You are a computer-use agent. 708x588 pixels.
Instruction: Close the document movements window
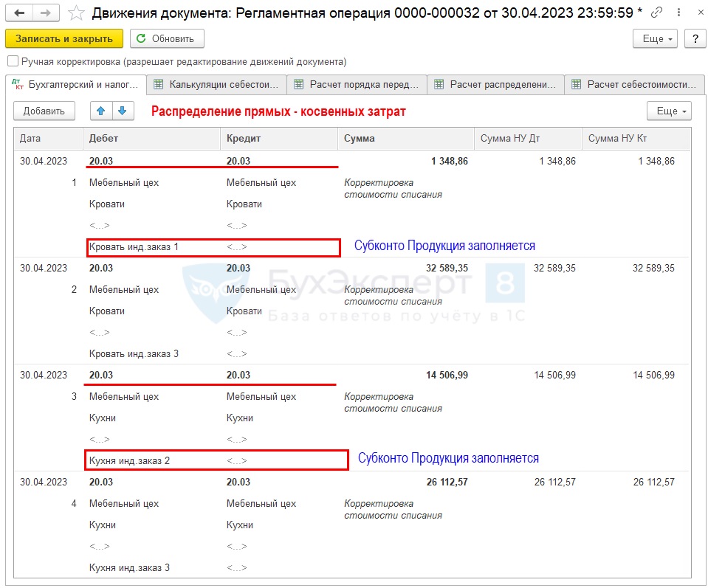click(701, 13)
